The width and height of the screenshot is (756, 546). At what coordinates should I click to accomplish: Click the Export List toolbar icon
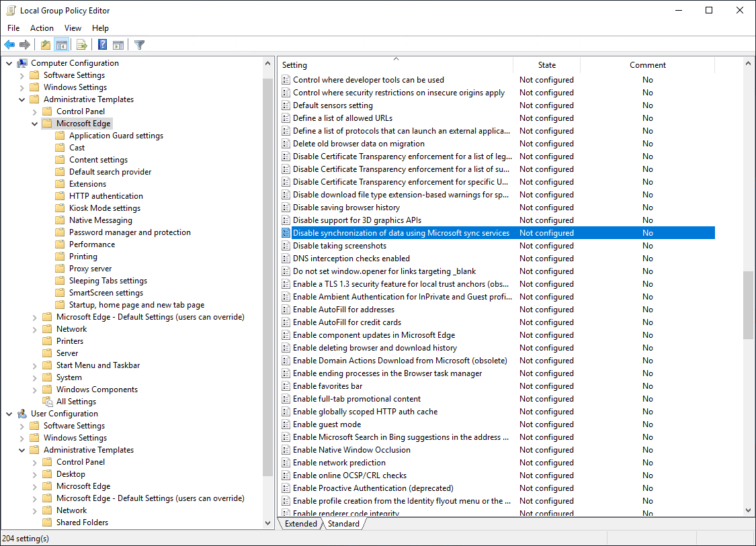point(81,44)
